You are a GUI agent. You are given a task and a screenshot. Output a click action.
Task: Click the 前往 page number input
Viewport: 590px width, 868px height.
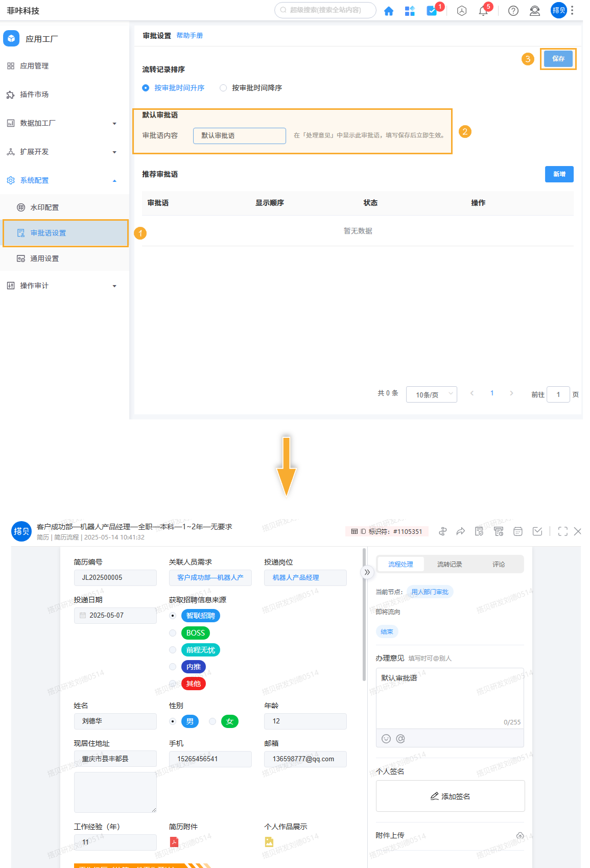558,394
